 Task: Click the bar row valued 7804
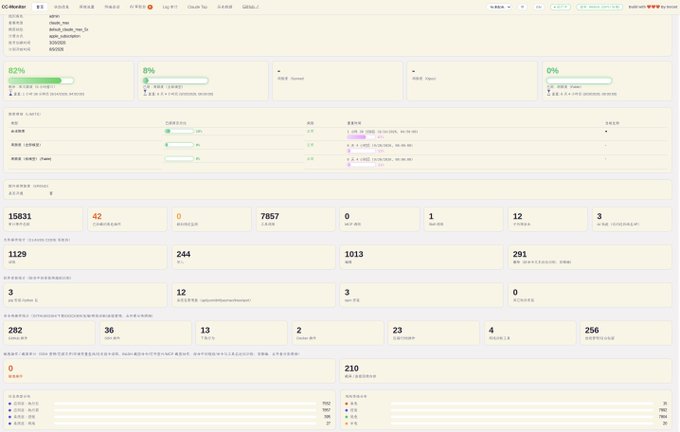click(506, 416)
